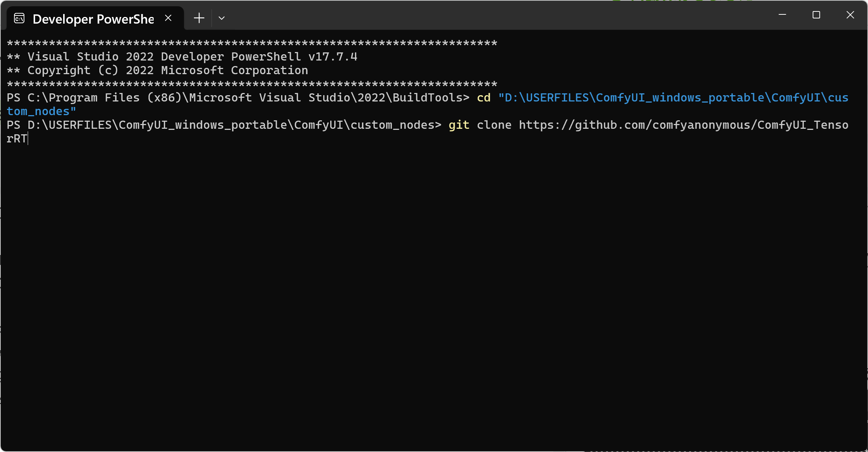Place cursor at the end of git clone command
This screenshot has width=868, height=452.
(29, 138)
